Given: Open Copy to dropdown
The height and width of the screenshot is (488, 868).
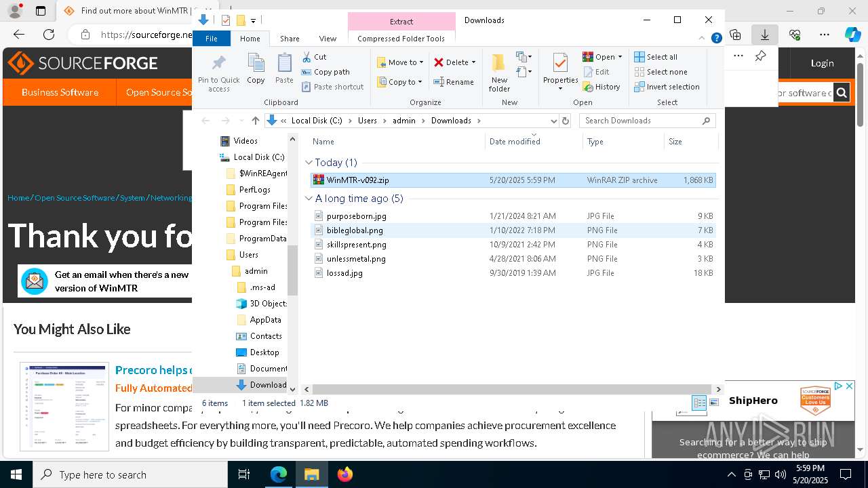Looking at the screenshot, I should (399, 82).
